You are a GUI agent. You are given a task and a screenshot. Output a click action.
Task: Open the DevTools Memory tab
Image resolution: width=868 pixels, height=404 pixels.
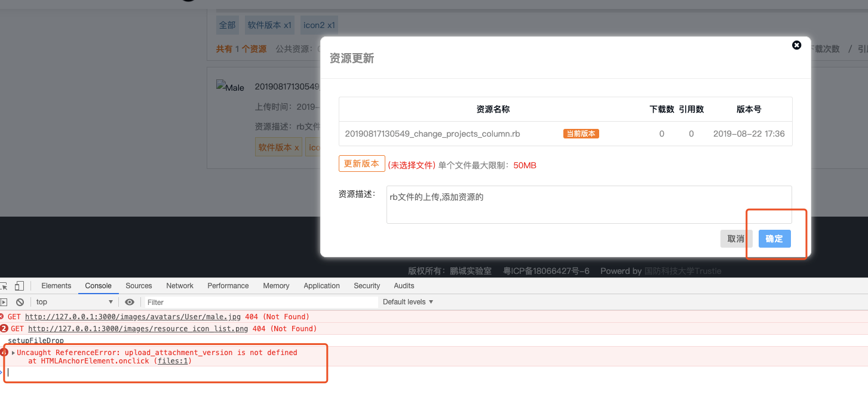(x=276, y=286)
